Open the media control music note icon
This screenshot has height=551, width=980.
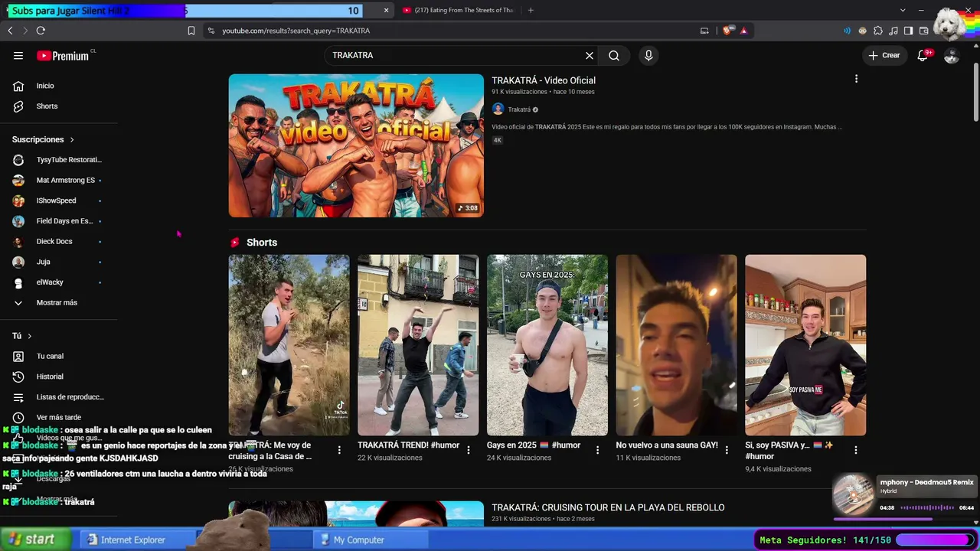click(x=893, y=31)
